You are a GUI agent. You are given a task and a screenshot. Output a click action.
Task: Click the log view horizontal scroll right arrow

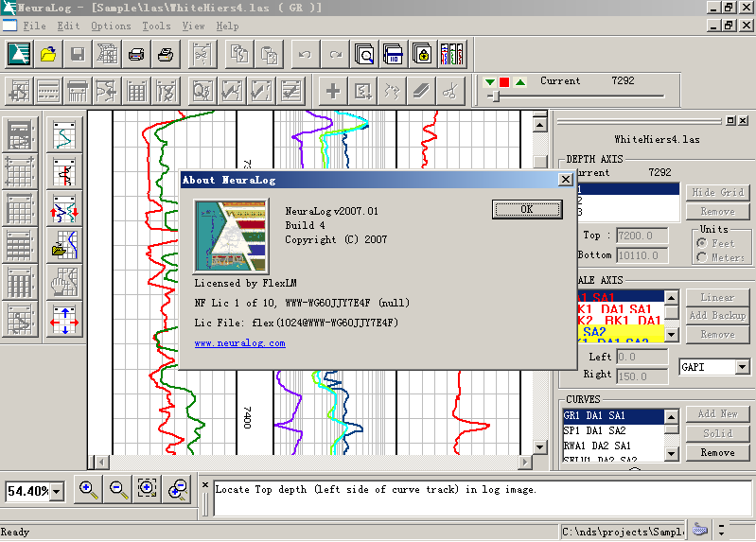[x=525, y=462]
